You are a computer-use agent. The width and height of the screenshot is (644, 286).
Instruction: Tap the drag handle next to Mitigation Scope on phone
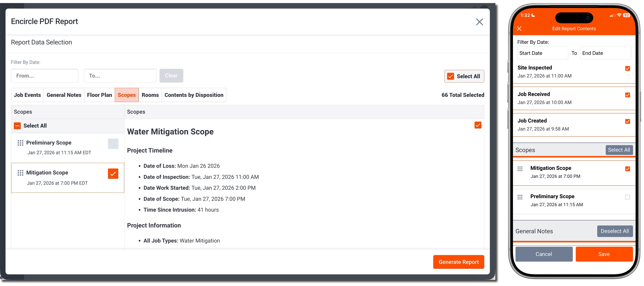(x=520, y=169)
